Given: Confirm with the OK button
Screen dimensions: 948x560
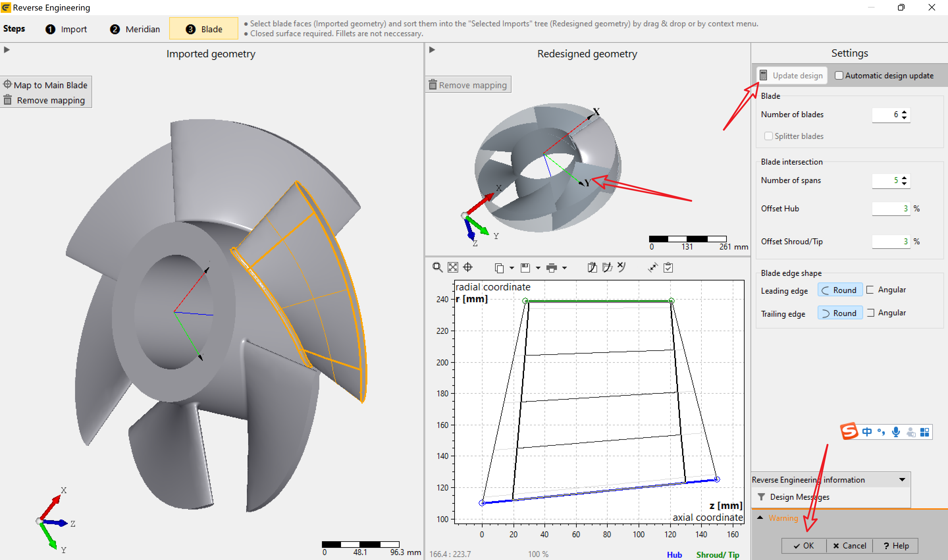Looking at the screenshot, I should coord(804,546).
